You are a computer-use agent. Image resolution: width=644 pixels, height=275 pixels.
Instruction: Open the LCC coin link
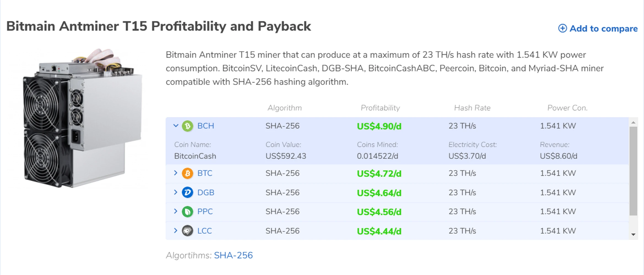(x=205, y=231)
